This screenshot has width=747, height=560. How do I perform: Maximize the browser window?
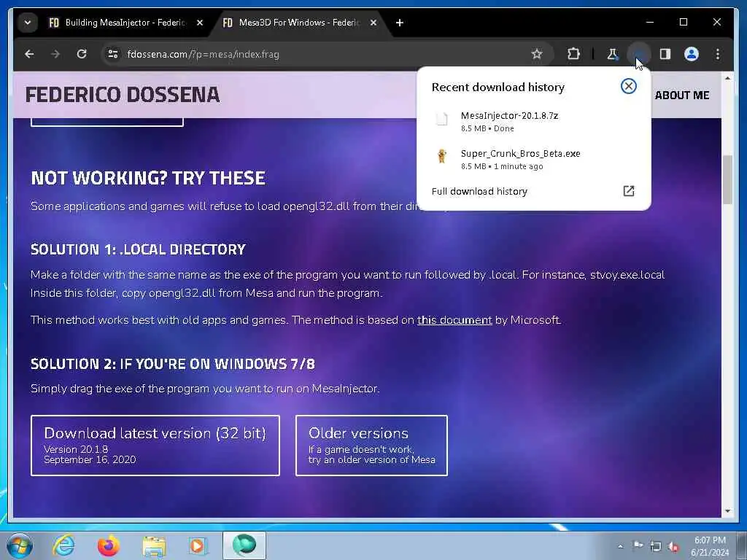[x=683, y=22]
